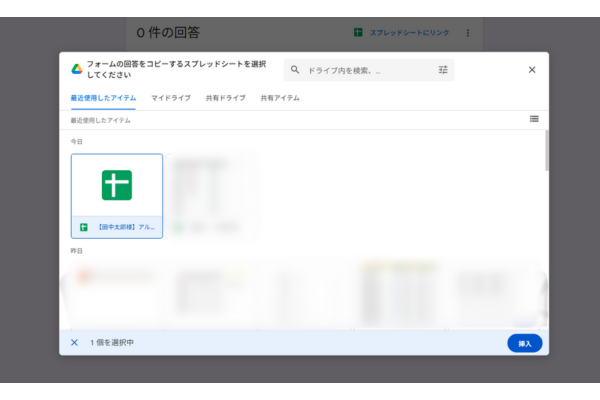Close the spreadsheet picker dialog
600x400 pixels.
click(x=531, y=70)
